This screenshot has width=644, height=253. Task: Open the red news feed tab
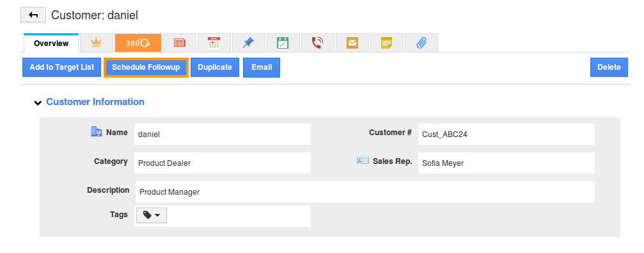point(180,43)
